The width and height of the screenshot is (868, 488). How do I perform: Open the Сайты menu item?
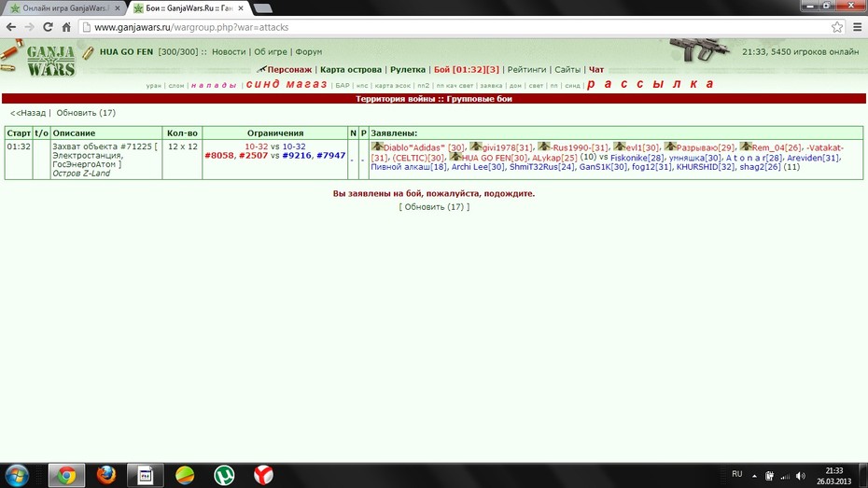[567, 70]
